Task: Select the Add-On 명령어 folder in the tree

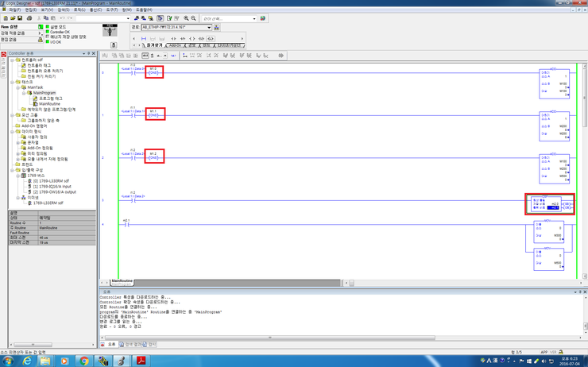Action: click(x=34, y=126)
